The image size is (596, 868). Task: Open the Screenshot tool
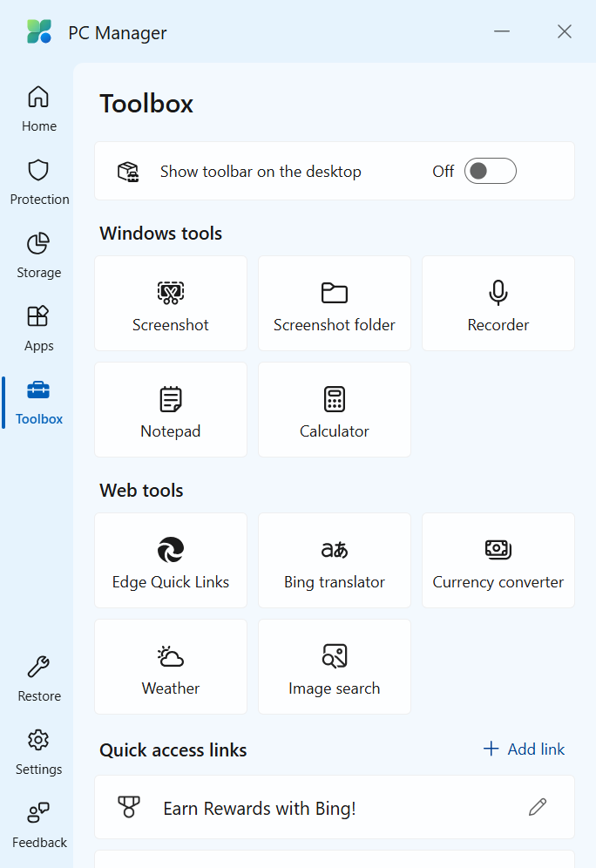pyautogui.click(x=171, y=304)
